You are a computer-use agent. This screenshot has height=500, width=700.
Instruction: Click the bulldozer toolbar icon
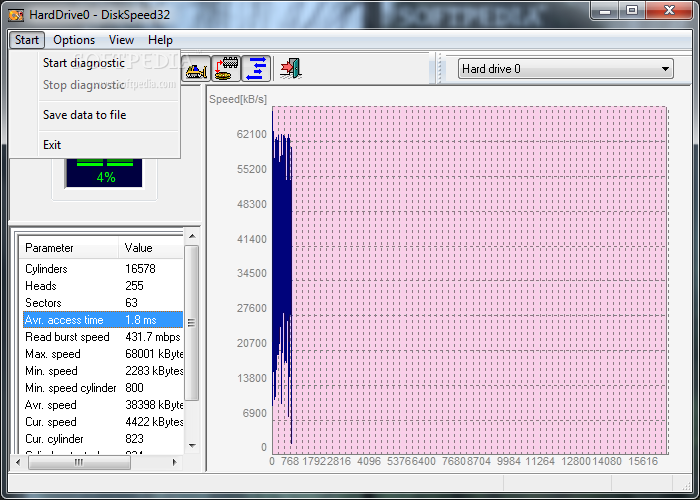[196, 69]
